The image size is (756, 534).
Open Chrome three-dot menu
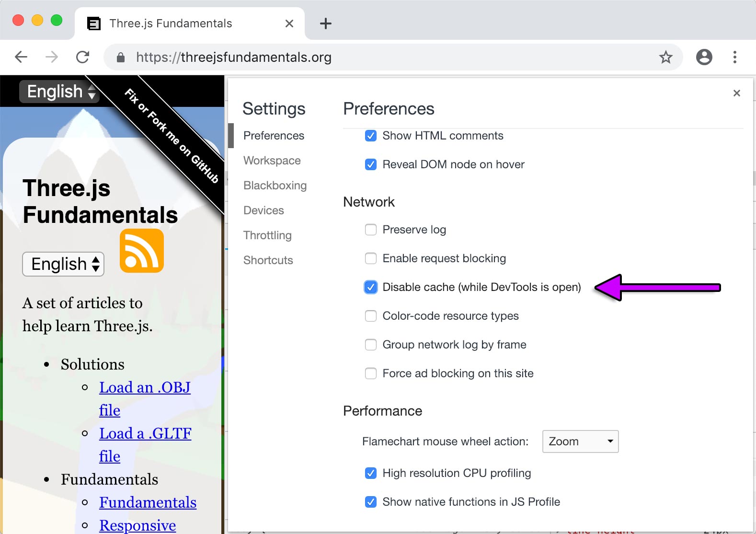coord(734,58)
